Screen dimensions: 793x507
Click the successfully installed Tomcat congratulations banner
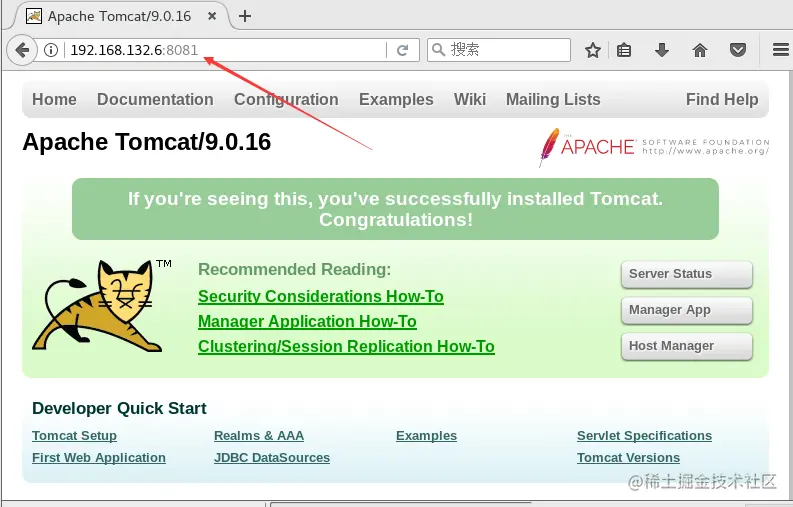[395, 209]
